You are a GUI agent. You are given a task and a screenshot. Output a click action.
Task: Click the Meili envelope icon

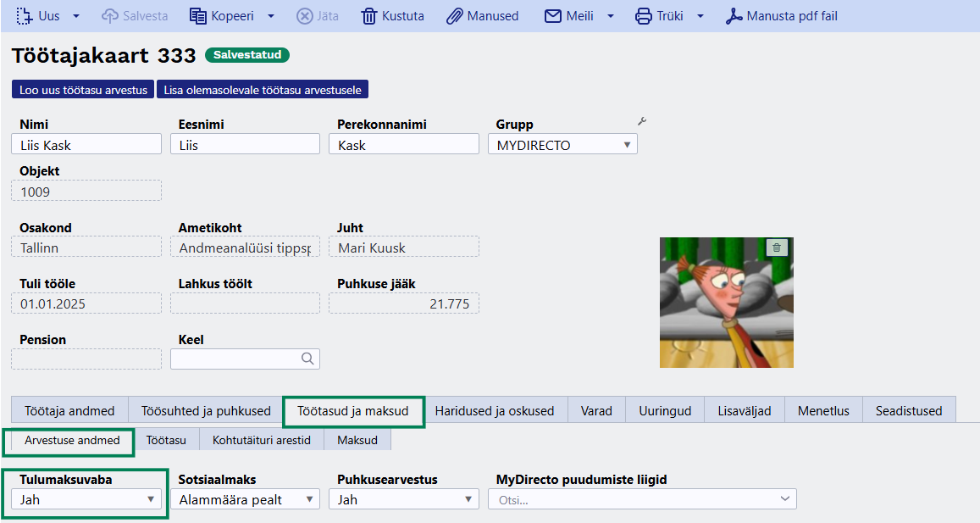(x=553, y=16)
